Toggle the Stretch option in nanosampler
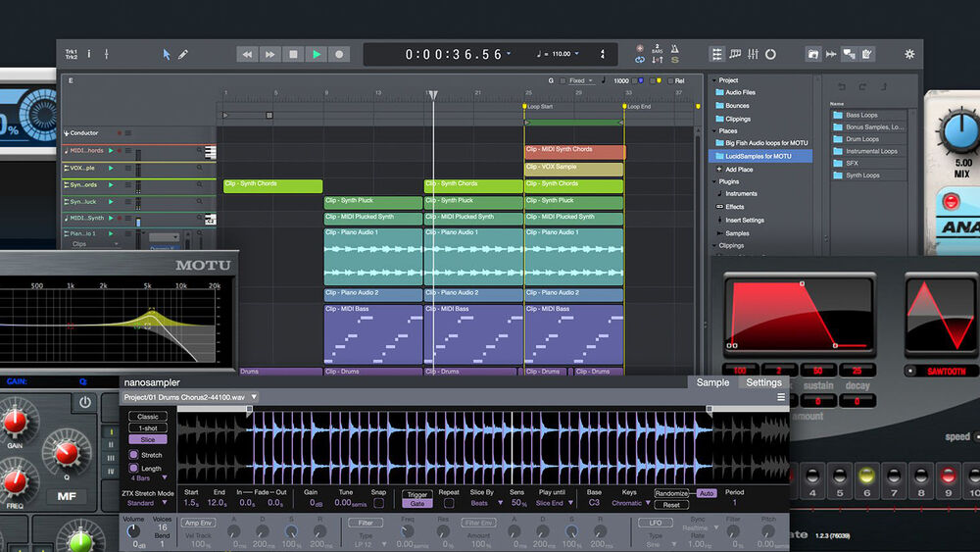 pyautogui.click(x=134, y=455)
